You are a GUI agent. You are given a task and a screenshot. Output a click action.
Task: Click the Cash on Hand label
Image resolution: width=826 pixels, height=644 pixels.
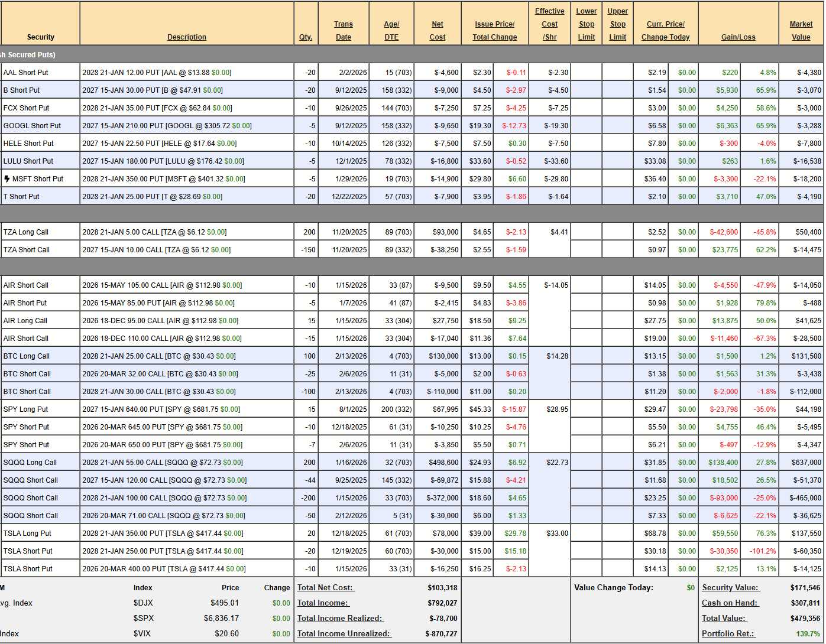point(721,603)
